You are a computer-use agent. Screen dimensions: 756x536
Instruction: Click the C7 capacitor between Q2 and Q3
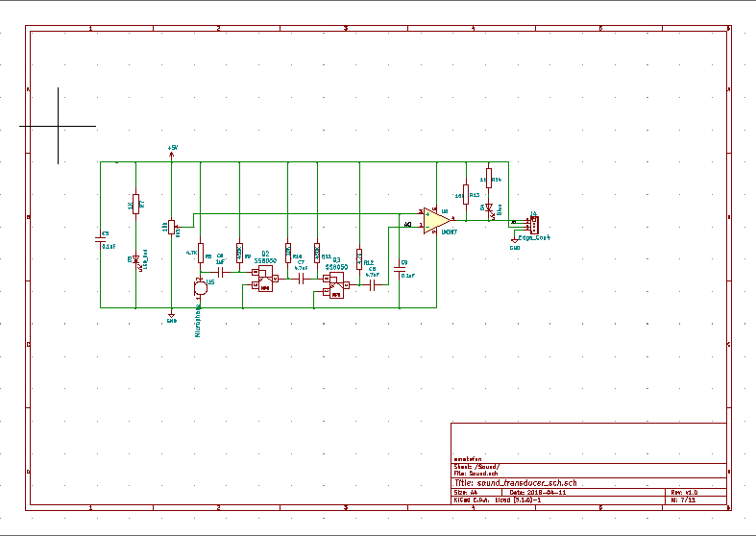tap(301, 279)
